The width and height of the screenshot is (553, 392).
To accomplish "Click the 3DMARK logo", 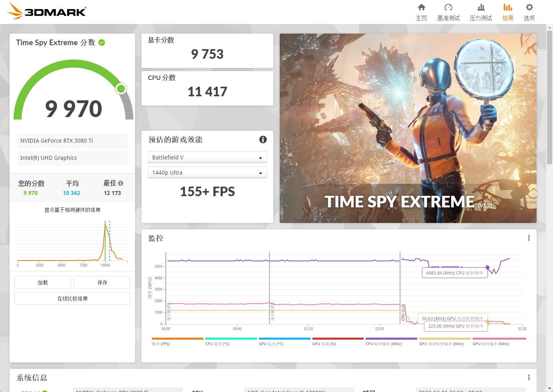I will (x=46, y=11).
